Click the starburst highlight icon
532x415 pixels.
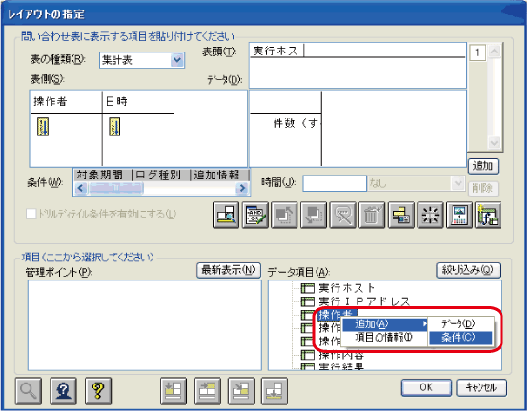click(430, 216)
